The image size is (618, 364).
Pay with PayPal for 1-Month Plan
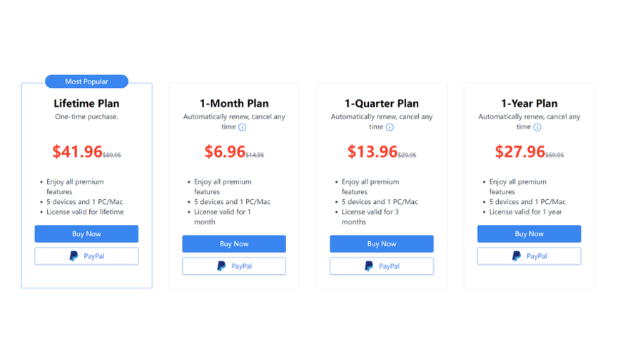(234, 266)
